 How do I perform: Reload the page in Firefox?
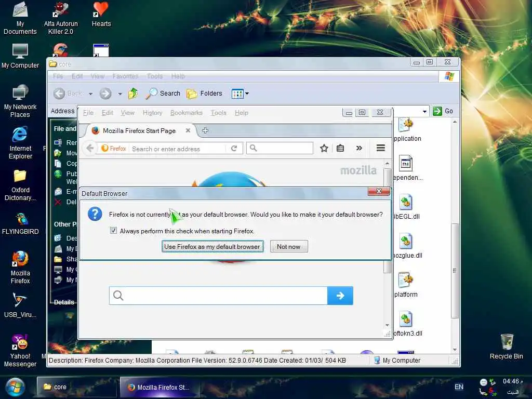click(234, 148)
